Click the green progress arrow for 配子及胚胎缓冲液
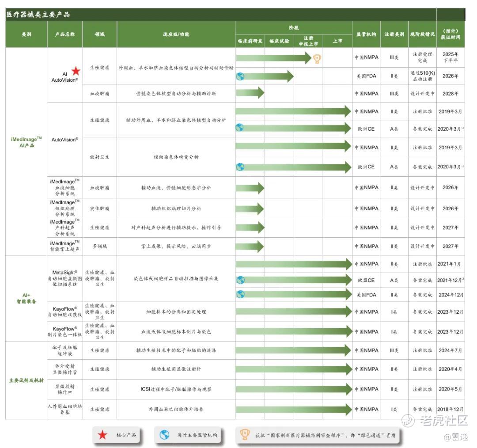 (293, 350)
